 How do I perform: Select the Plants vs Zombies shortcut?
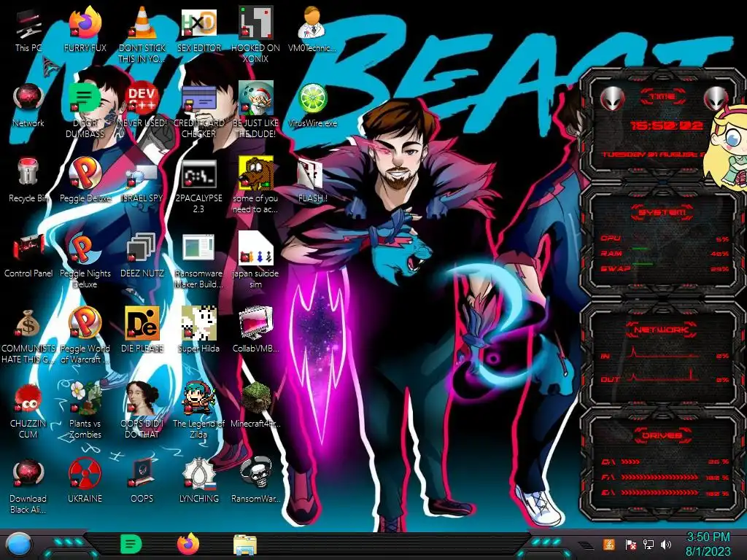tap(85, 411)
